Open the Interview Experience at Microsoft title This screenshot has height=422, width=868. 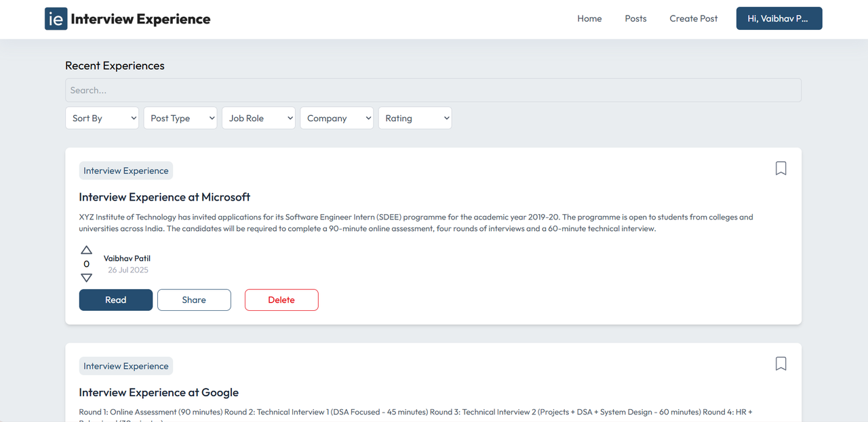pyautogui.click(x=165, y=197)
